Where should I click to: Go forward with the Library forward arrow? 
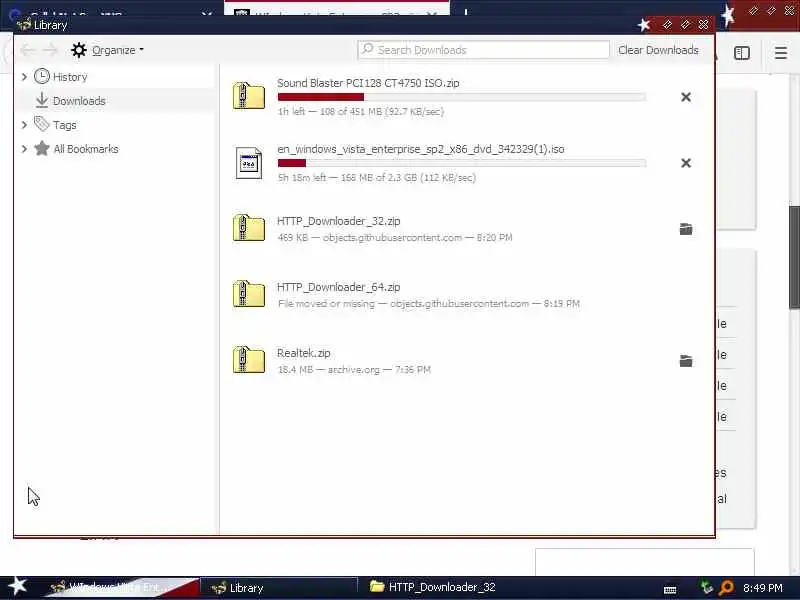pos(49,50)
